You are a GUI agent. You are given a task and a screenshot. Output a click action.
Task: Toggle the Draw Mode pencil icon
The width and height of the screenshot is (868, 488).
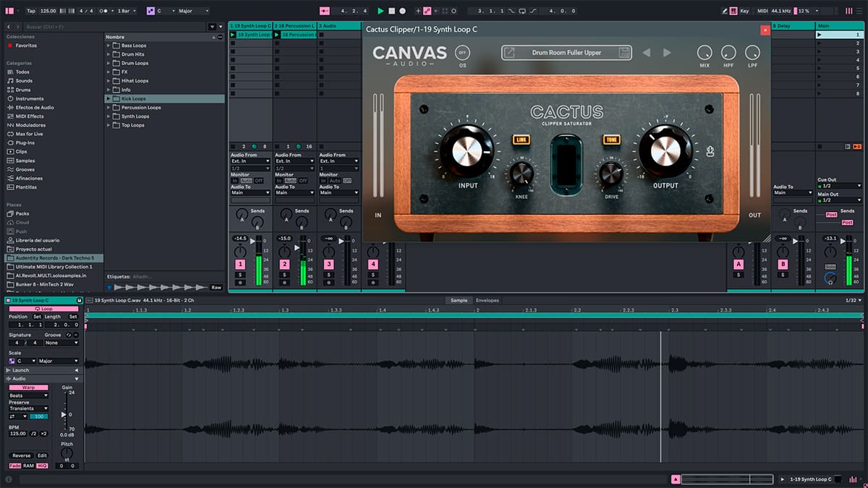[726, 11]
